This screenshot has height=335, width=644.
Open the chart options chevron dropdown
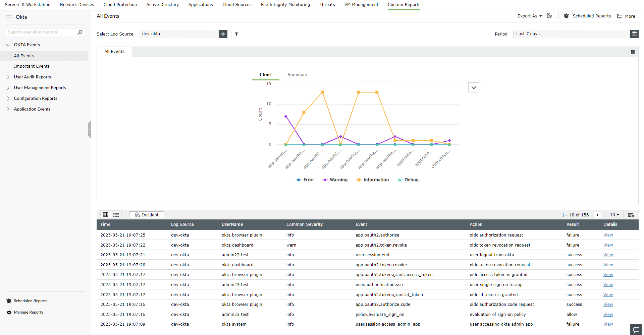tap(474, 87)
